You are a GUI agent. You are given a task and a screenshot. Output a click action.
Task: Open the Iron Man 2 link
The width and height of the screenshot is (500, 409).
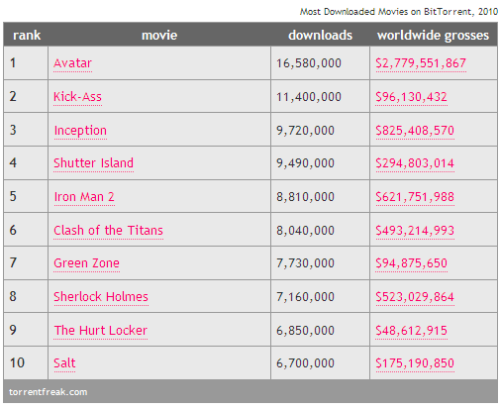pyautogui.click(x=84, y=197)
